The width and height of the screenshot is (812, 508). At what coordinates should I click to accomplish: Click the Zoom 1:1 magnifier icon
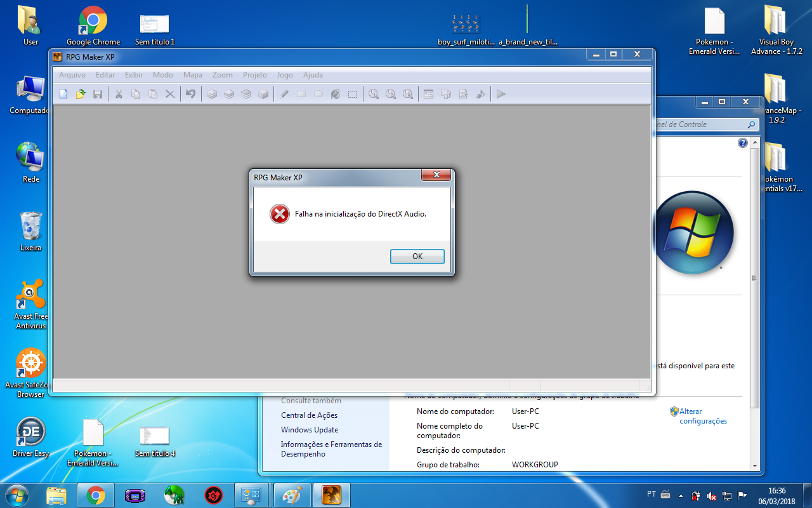pos(374,94)
